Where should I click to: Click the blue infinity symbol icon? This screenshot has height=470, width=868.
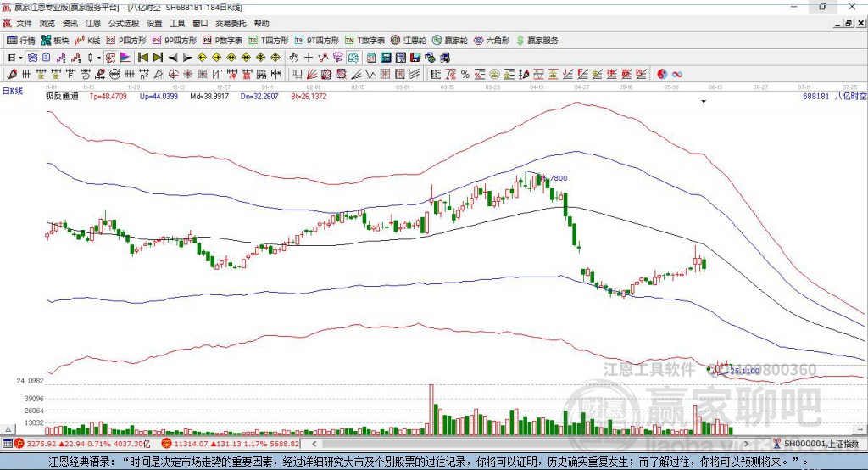pos(677,75)
